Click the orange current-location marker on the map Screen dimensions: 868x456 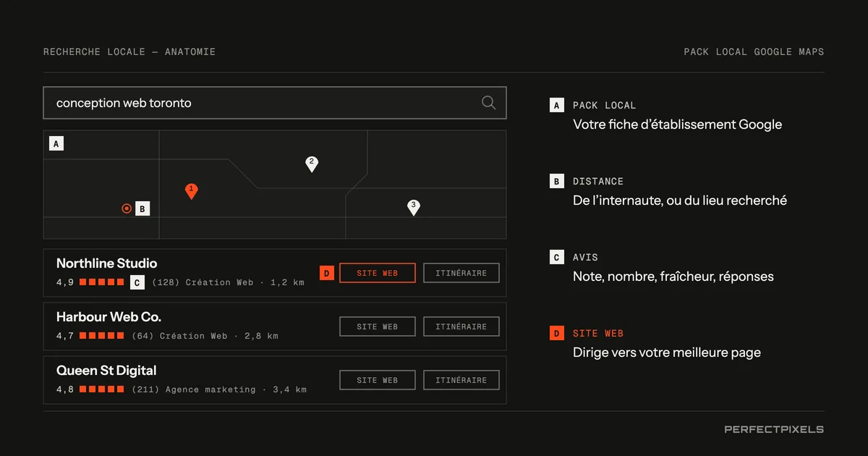click(127, 208)
